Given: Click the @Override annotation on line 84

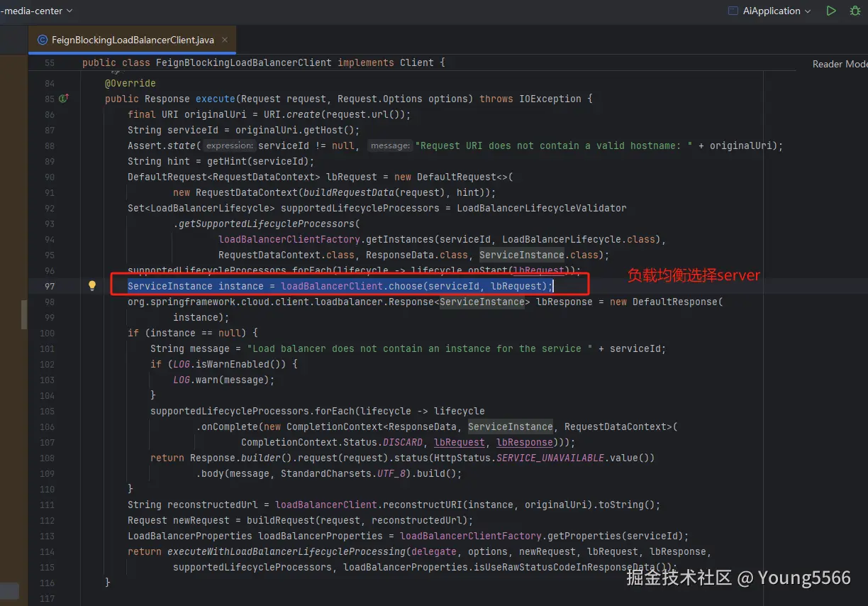Looking at the screenshot, I should 130,83.
